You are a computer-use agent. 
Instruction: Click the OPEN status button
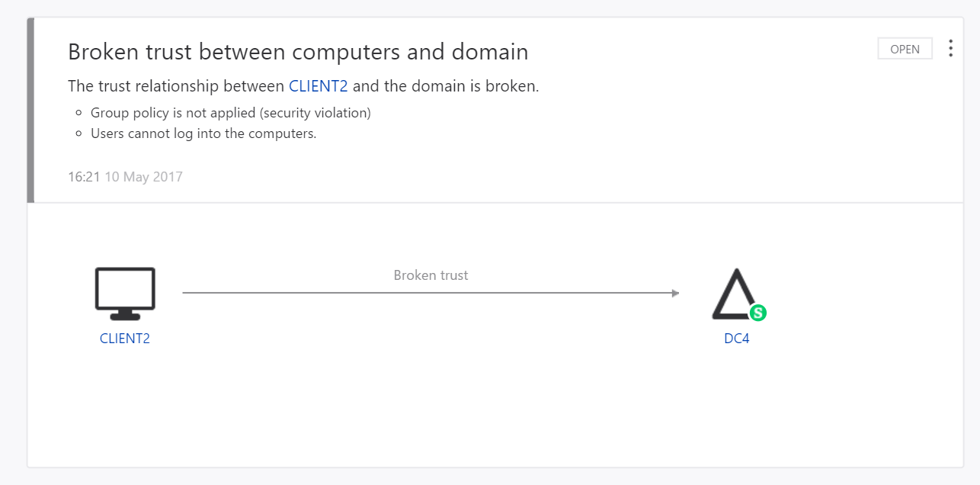905,49
